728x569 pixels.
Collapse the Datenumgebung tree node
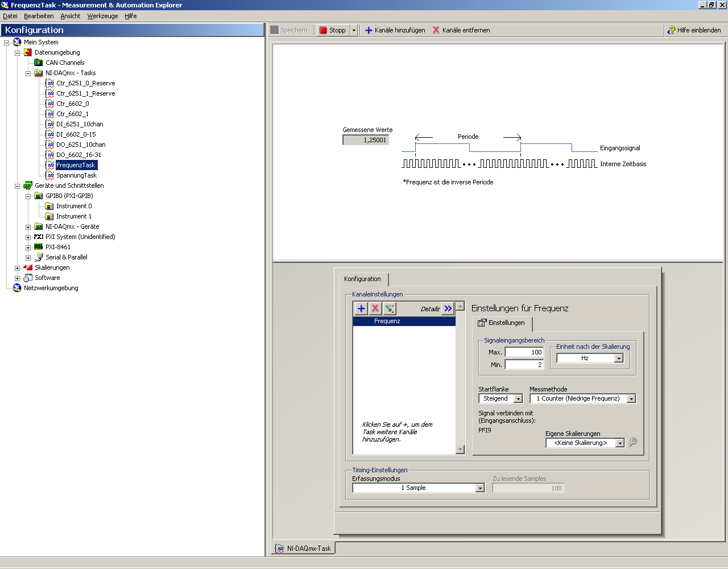tap(17, 53)
